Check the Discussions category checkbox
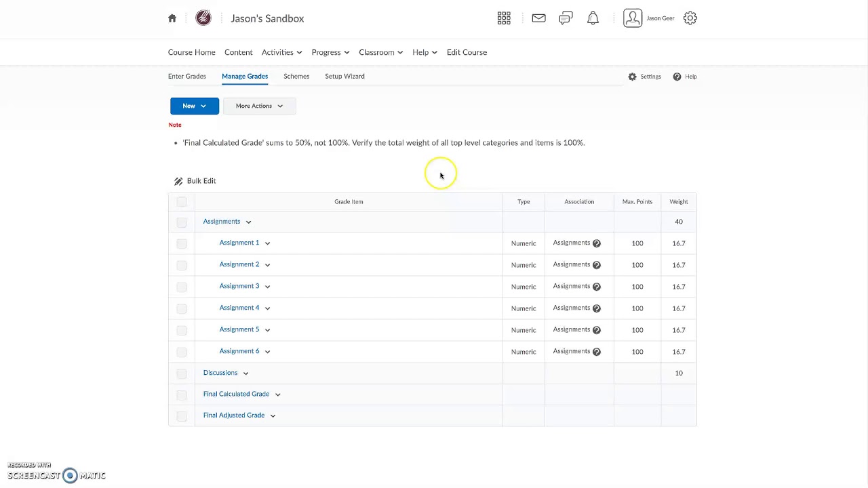Image resolution: width=868 pixels, height=488 pixels. coord(182,373)
